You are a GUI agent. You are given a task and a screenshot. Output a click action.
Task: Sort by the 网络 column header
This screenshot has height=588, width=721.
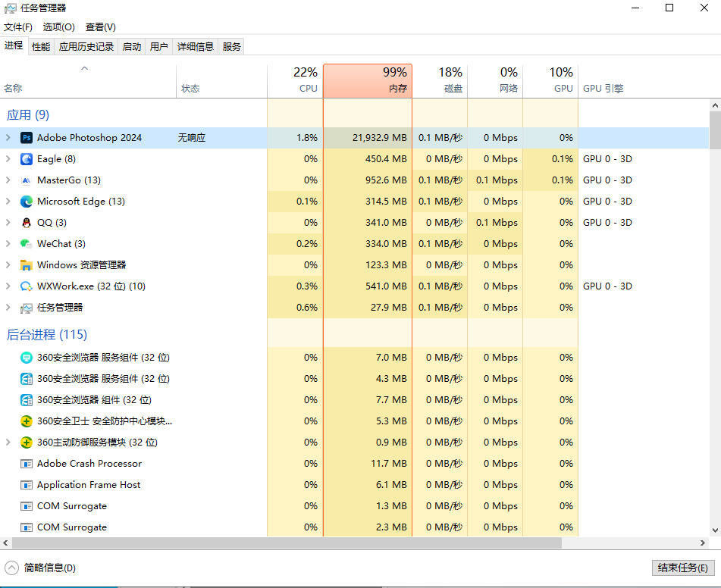click(x=495, y=81)
